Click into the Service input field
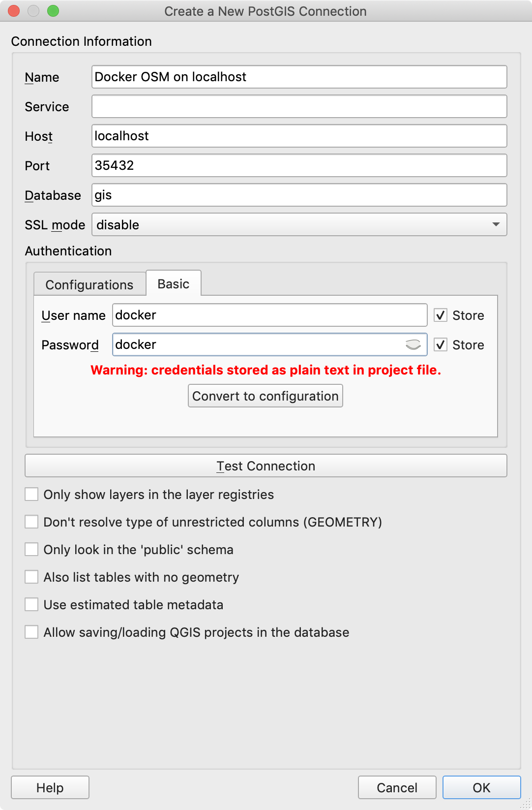Screen dimensions: 532x810 [x=299, y=107]
